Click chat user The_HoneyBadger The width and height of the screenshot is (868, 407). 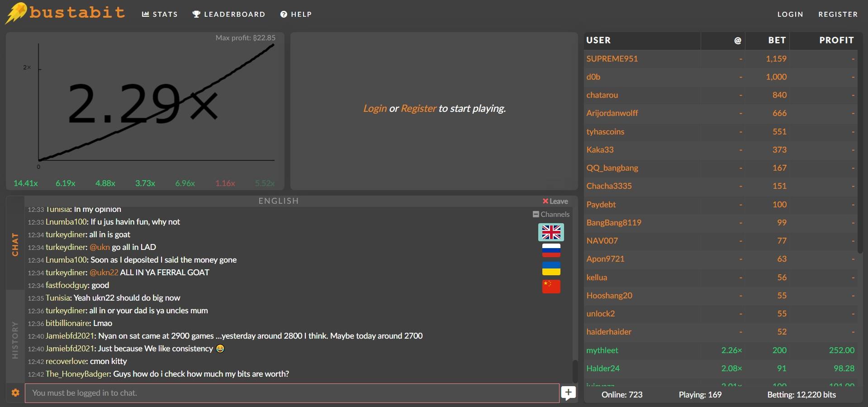(x=78, y=374)
